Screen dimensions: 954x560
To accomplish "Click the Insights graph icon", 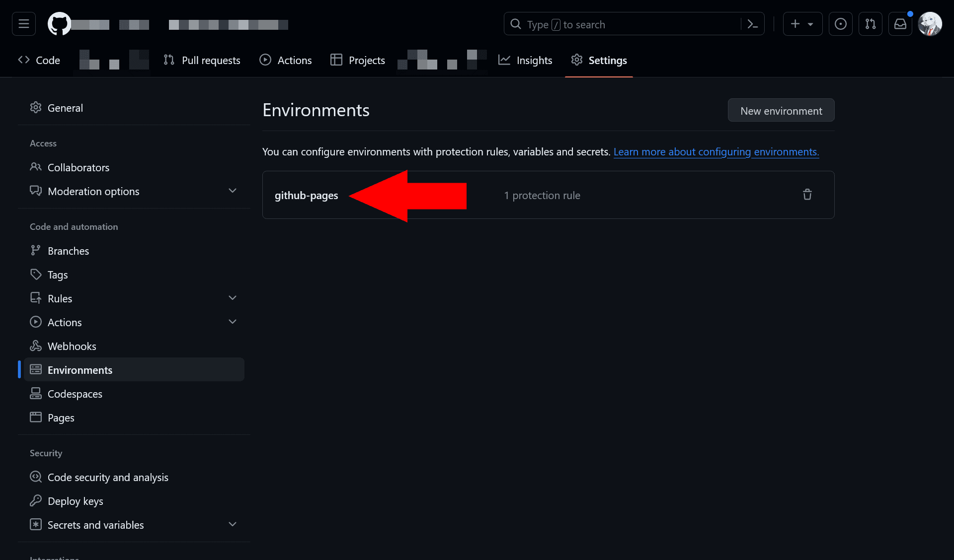I will (504, 60).
